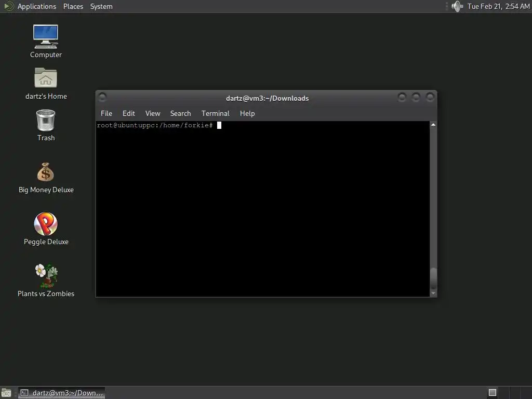Viewport: 532px width, 399px height.
Task: Minimize the terminal window
Action: (402, 97)
